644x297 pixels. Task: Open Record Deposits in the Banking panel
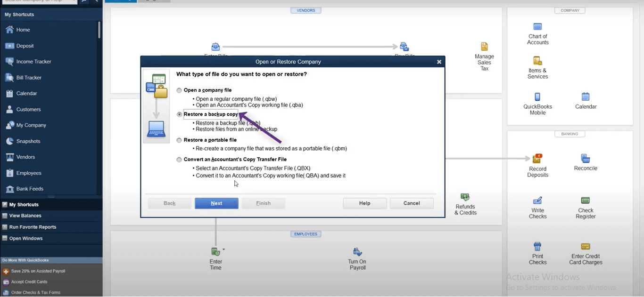(x=537, y=166)
